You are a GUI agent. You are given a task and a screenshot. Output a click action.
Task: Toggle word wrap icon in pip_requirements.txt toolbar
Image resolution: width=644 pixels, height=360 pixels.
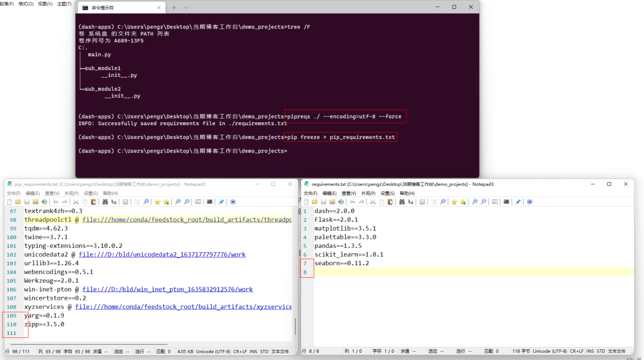tap(126, 202)
